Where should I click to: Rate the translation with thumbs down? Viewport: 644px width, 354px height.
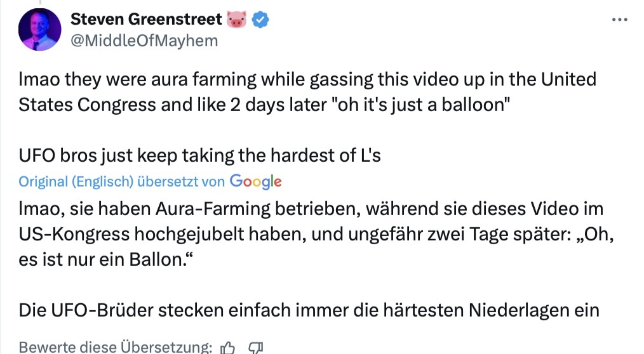pos(256,347)
